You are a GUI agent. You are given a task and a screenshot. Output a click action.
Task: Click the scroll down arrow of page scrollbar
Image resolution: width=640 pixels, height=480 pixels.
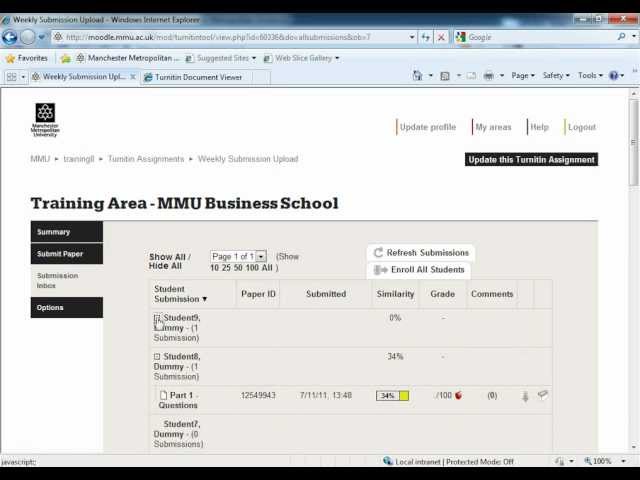pyautogui.click(x=633, y=447)
